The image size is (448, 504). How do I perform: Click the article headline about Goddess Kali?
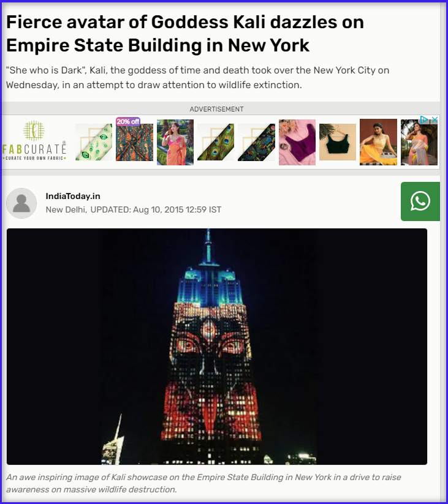point(185,34)
